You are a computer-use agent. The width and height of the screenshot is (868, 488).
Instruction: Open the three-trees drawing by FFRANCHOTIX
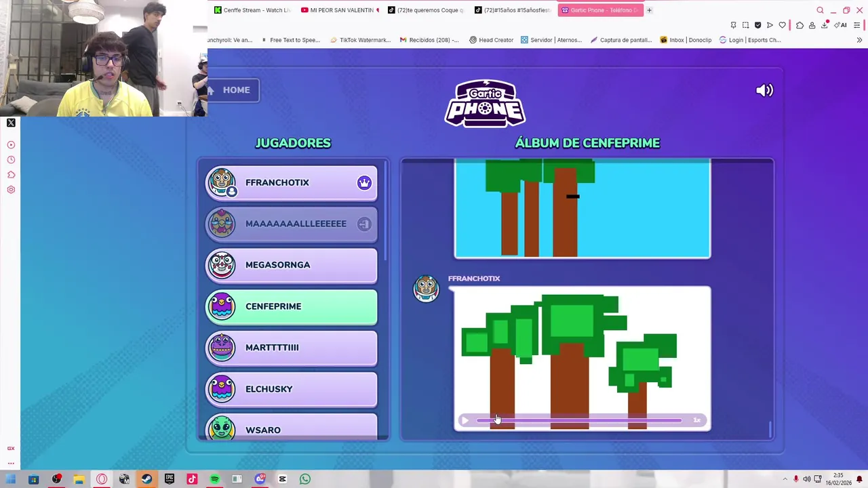583,359
